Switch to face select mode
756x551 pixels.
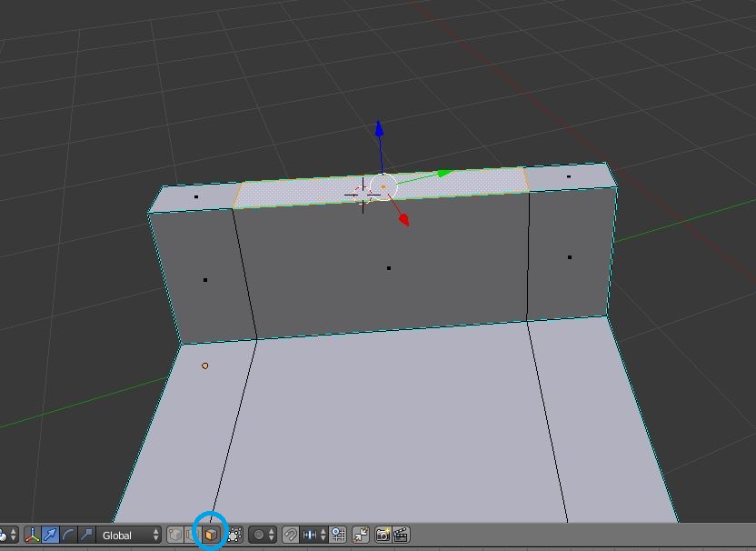point(211,535)
